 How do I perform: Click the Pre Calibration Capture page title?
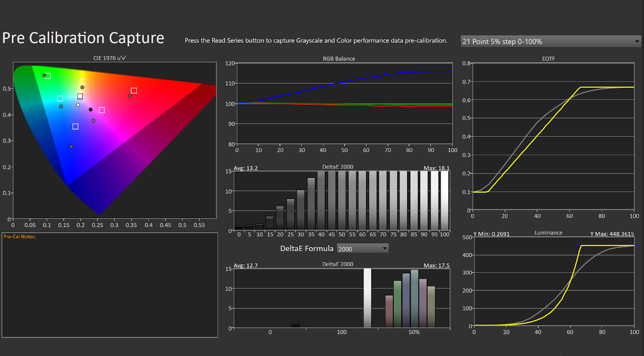pos(83,38)
